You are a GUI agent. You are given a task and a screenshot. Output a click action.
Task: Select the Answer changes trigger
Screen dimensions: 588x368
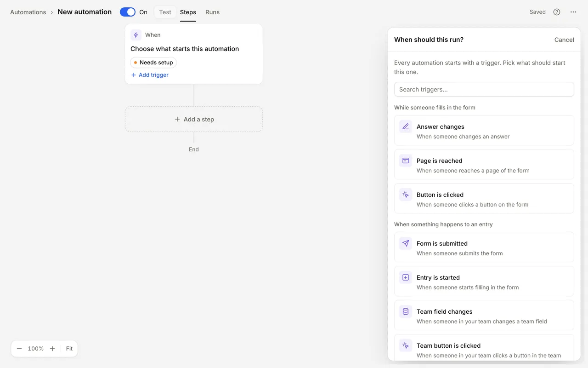coord(484,130)
